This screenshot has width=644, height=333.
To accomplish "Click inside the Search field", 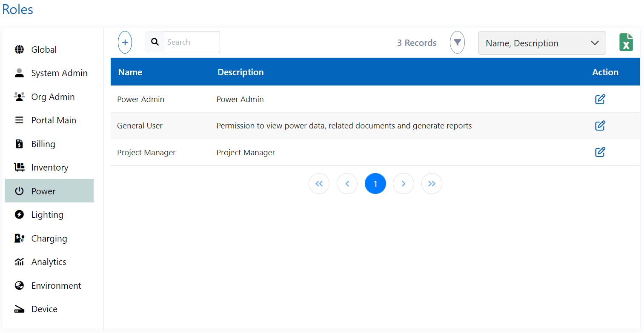I will pos(192,42).
